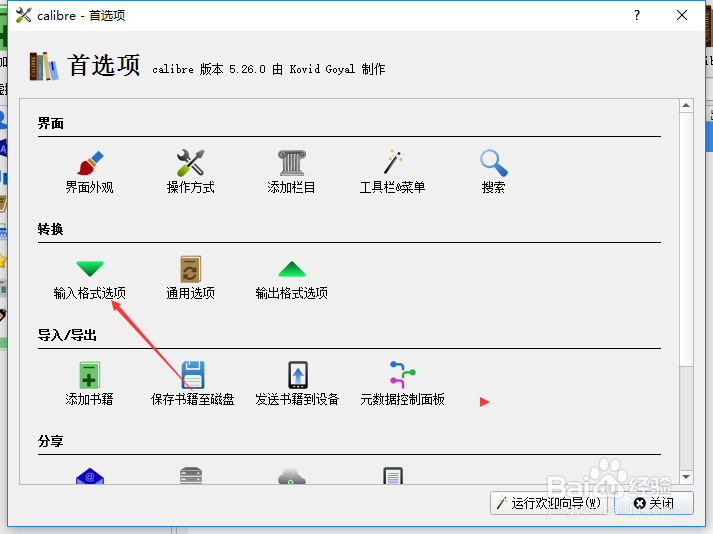This screenshot has width=713, height=534.
Task: Click 添加书籍 label text
Action: (90, 399)
